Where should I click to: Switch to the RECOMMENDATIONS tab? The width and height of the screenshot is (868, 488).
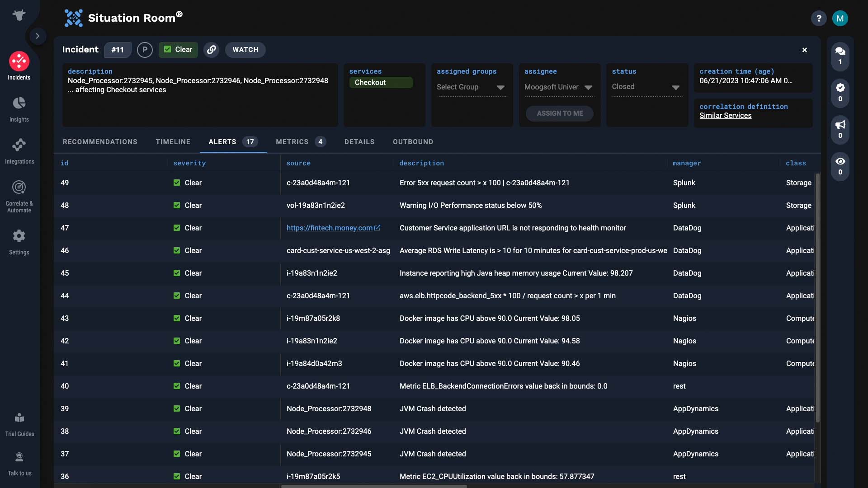100,142
